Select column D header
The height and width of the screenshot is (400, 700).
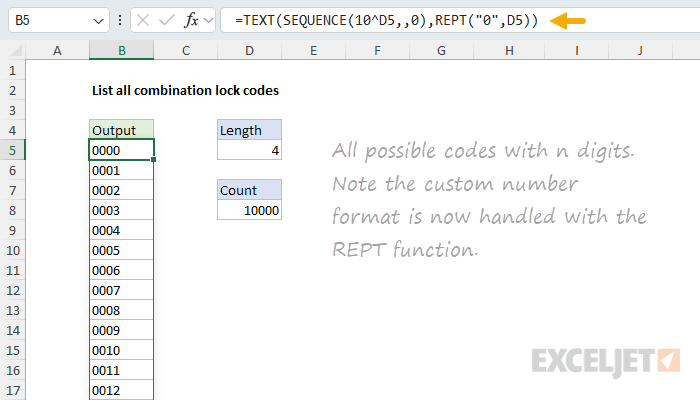pos(250,50)
